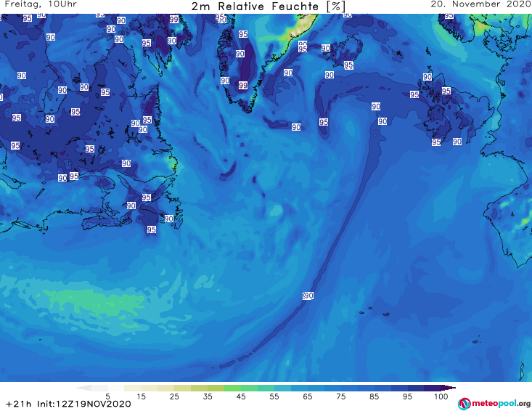Screen dimensions: 532x411
Task: Pick the dark purple legend swatch just before 100
Action: [433, 388]
